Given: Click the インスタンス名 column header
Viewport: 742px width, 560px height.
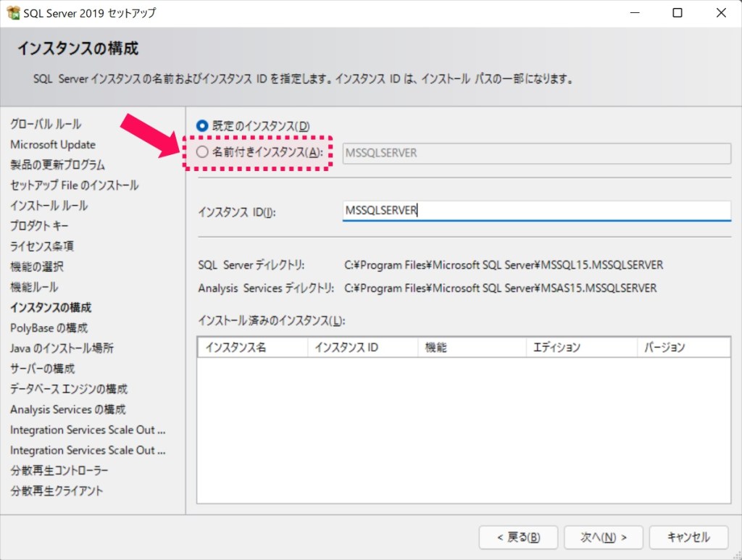Looking at the screenshot, I should coord(253,348).
